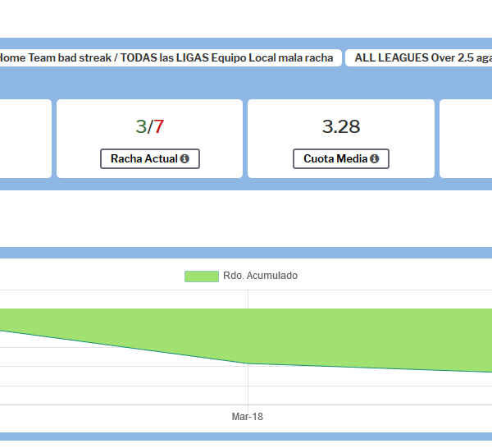Toggle the Rdo. Acumulado series via legend text

(x=260, y=277)
